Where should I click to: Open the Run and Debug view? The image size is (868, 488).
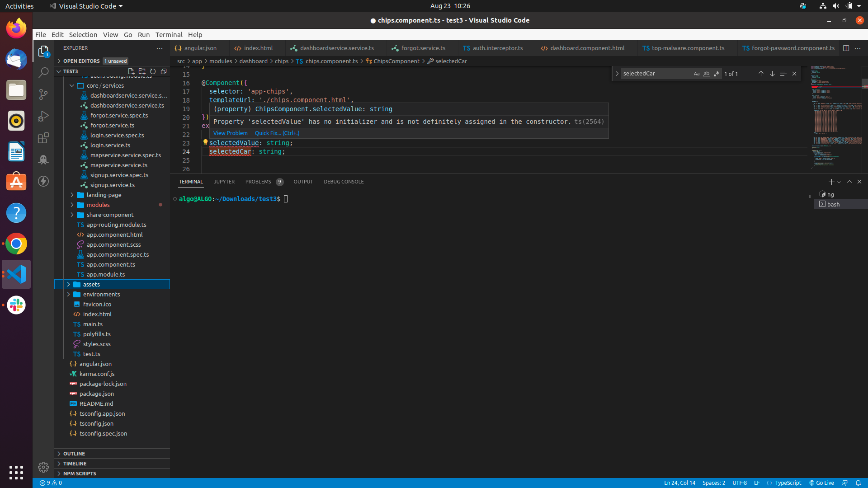pos(43,116)
